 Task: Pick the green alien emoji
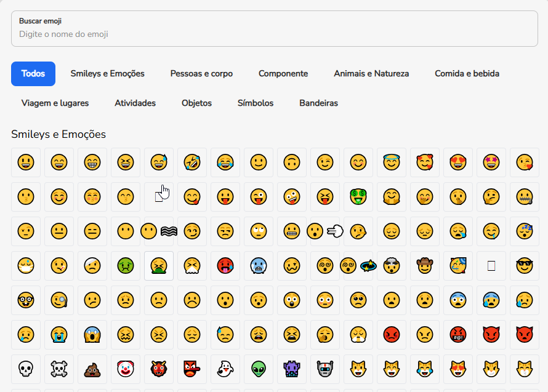click(259, 369)
